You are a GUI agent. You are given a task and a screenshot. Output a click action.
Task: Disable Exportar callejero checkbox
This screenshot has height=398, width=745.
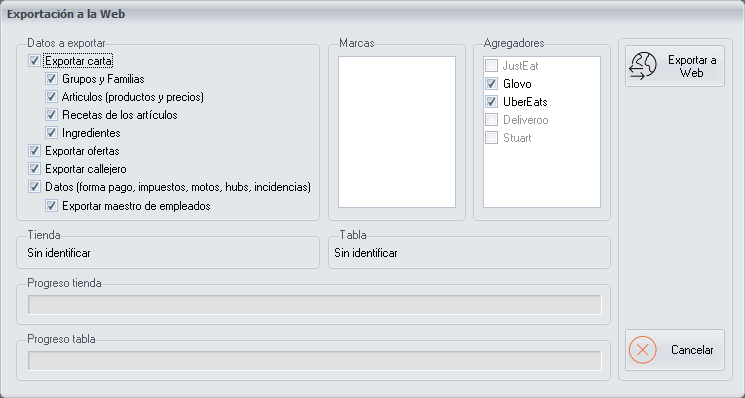(x=34, y=169)
